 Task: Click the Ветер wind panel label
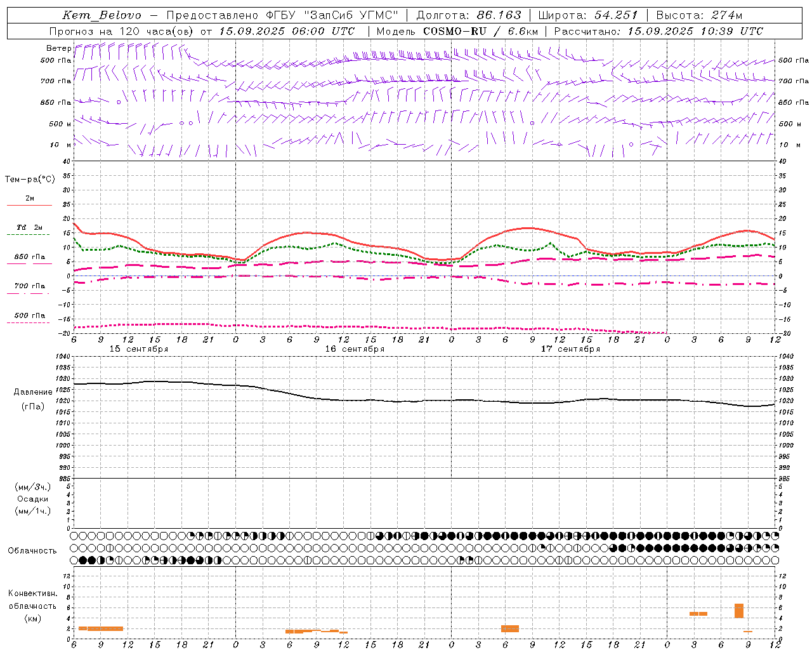point(58,48)
